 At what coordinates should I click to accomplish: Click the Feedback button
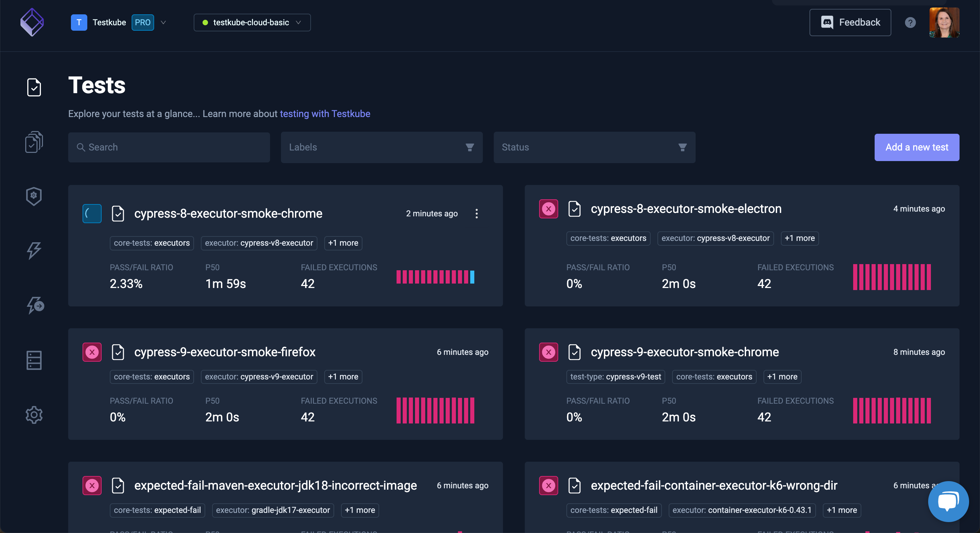click(x=850, y=23)
